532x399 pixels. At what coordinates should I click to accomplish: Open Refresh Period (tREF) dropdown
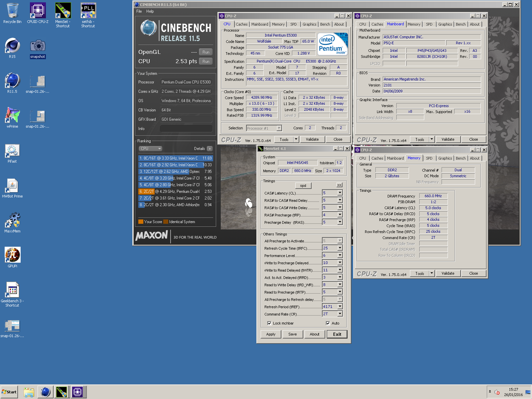[340, 307]
